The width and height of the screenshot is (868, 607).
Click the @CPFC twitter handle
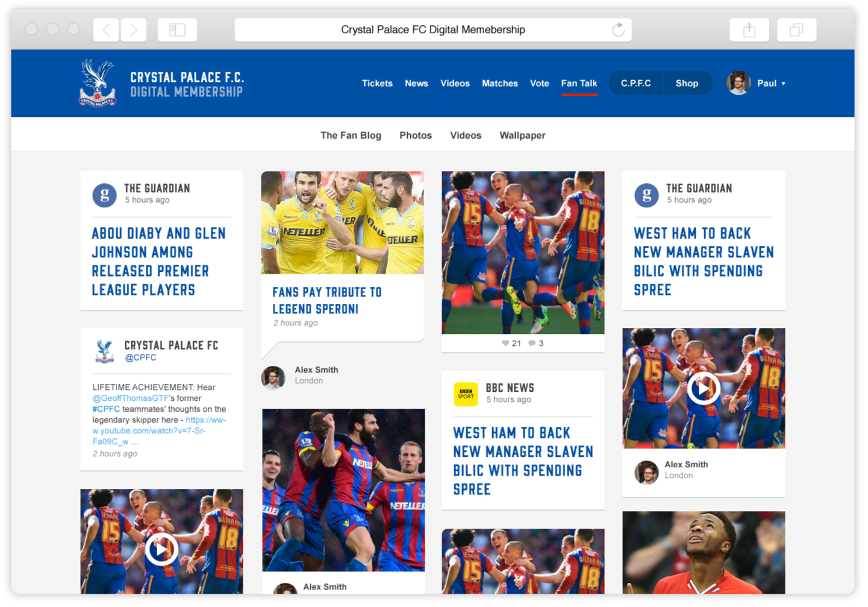140,357
